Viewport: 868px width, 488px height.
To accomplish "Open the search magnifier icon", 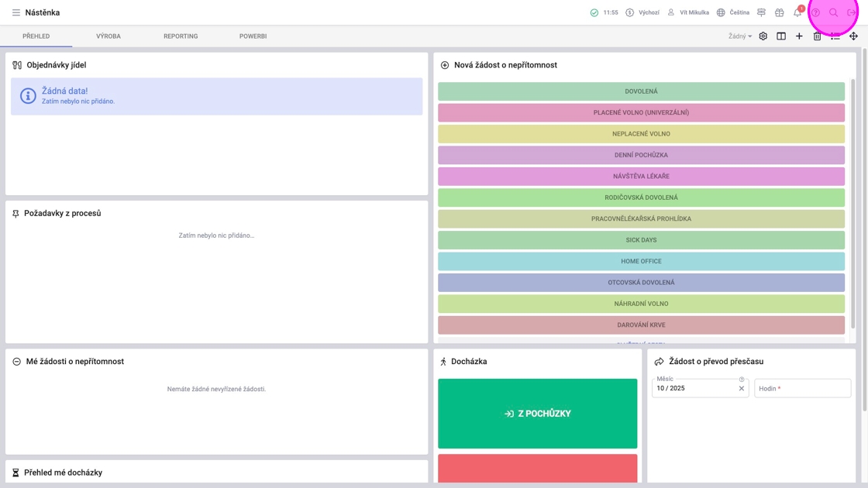I will tap(833, 12).
